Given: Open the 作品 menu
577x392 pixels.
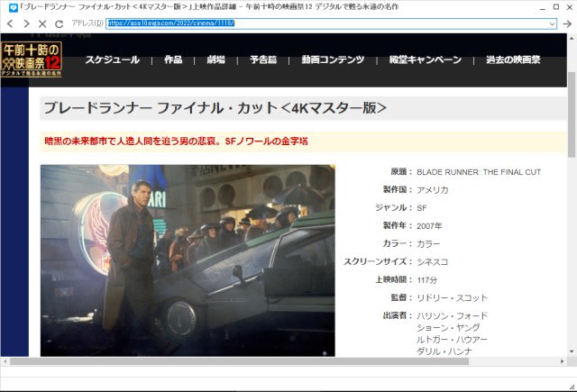Looking at the screenshot, I should (x=173, y=59).
